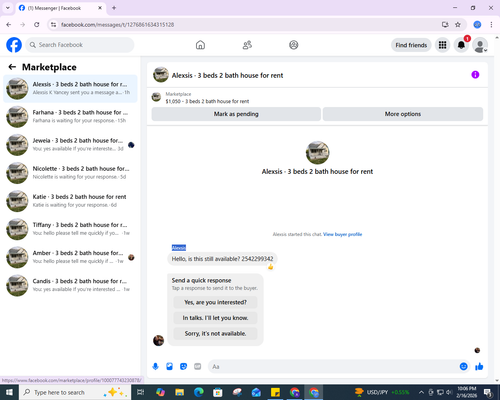Image resolution: width=500 pixels, height=400 pixels.
Task: Send 'Yes, are you interested?' quick reply
Action: [215, 302]
